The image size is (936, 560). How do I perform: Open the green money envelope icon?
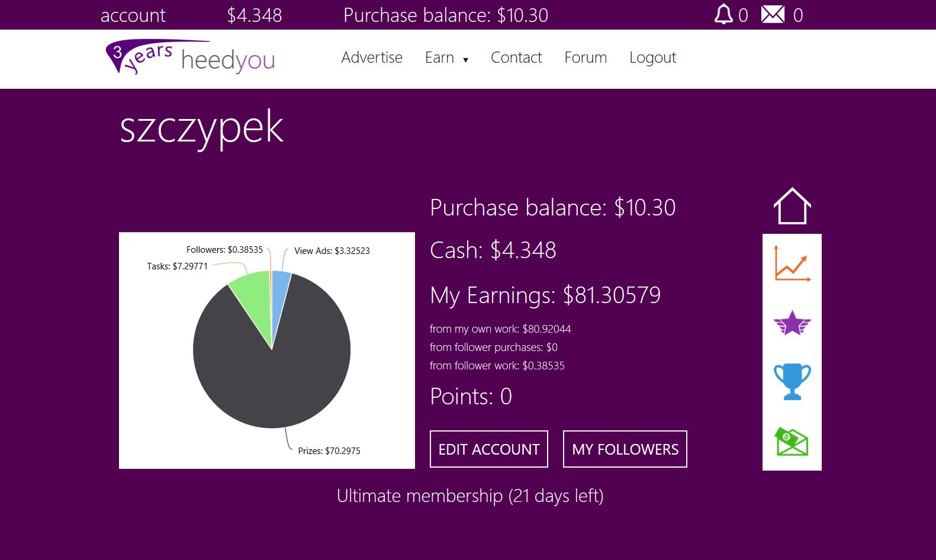click(x=792, y=442)
